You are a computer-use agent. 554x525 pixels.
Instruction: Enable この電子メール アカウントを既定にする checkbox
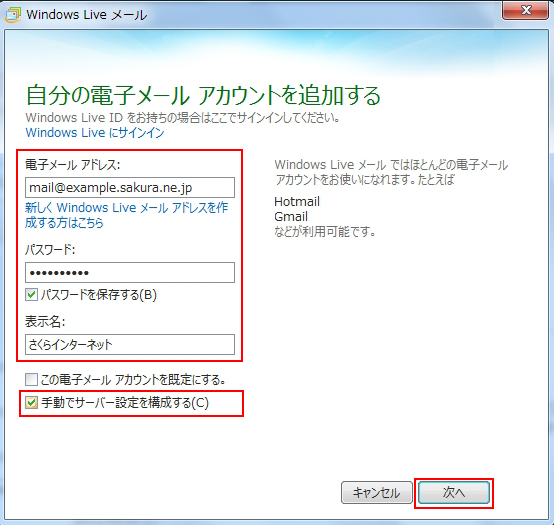click(x=31, y=380)
